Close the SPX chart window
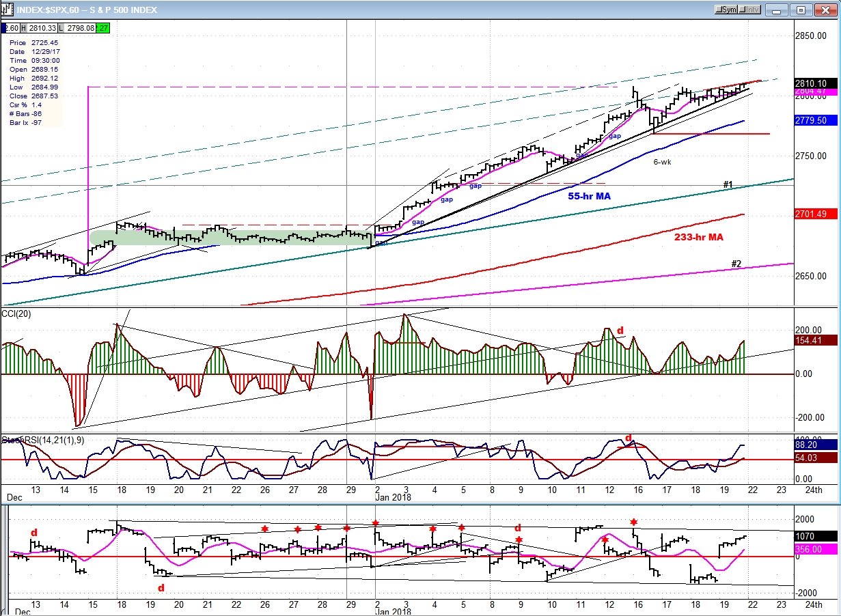The image size is (841, 616). click(826, 10)
